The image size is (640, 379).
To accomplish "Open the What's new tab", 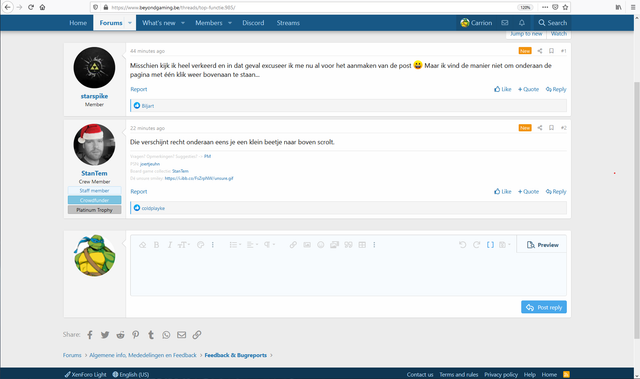I will (158, 23).
